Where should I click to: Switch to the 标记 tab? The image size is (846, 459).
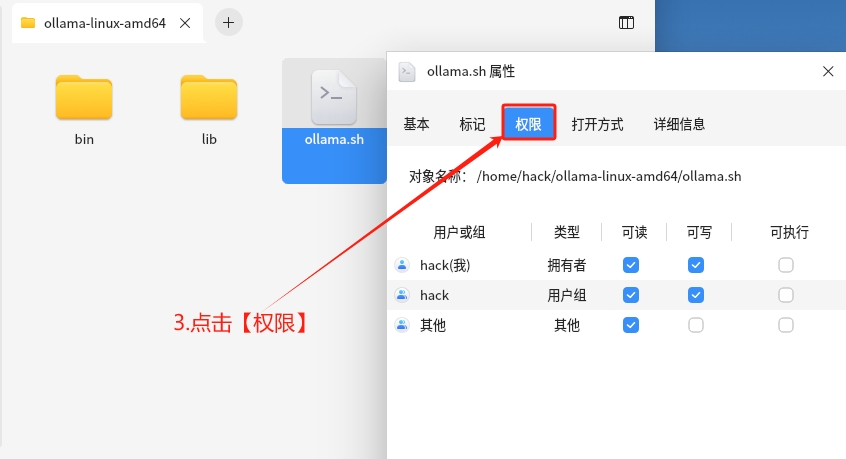pyautogui.click(x=472, y=125)
